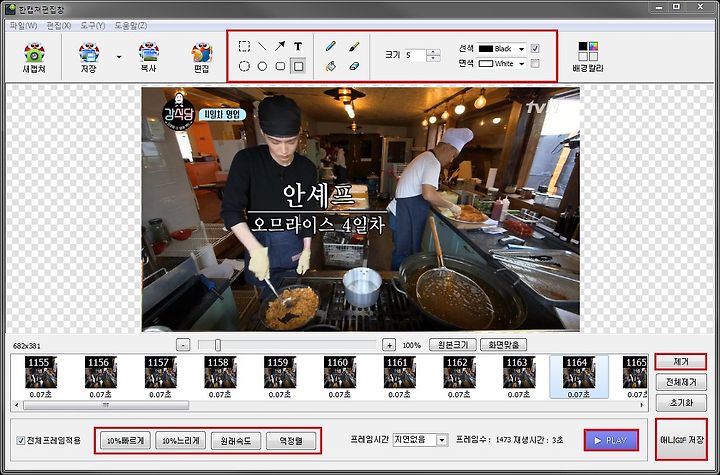Click the 10%빠르게 faster button
Viewport: 720px width, 475px height.
[125, 441]
